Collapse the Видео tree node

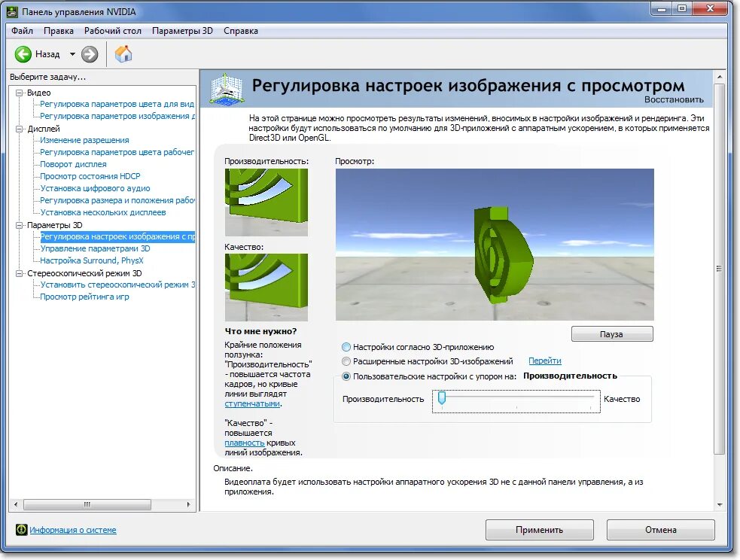coord(20,93)
